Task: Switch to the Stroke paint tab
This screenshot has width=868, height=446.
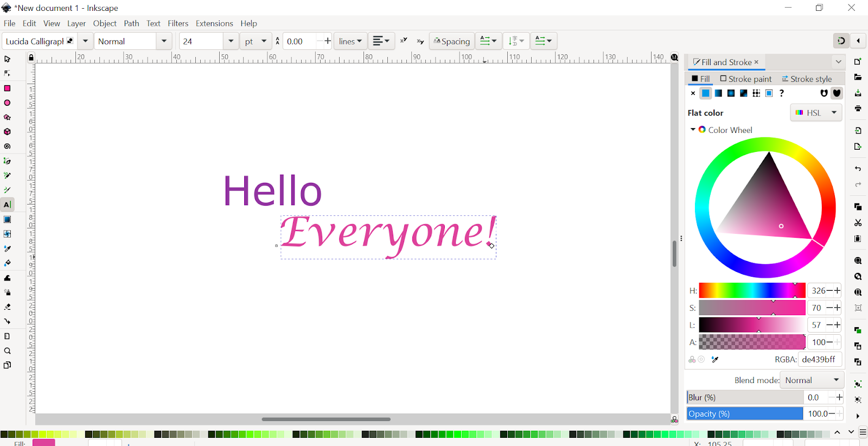Action: tap(745, 79)
